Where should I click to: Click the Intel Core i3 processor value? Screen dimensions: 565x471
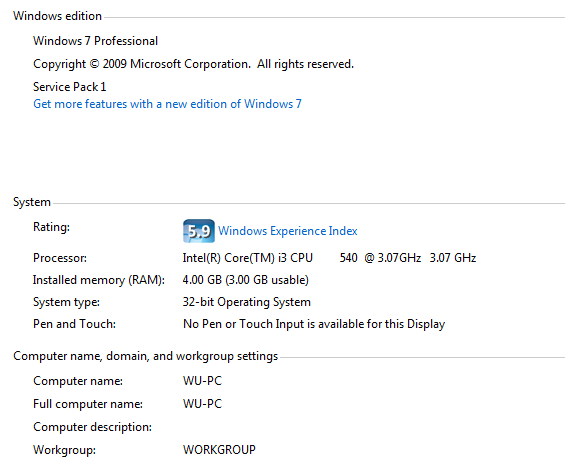click(x=329, y=258)
